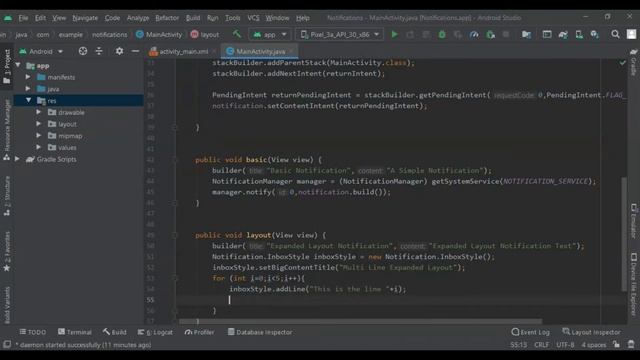Click the UTF-8 encoding in status bar
Image resolution: width=640 pixels, height=360 pixels.
(565, 344)
